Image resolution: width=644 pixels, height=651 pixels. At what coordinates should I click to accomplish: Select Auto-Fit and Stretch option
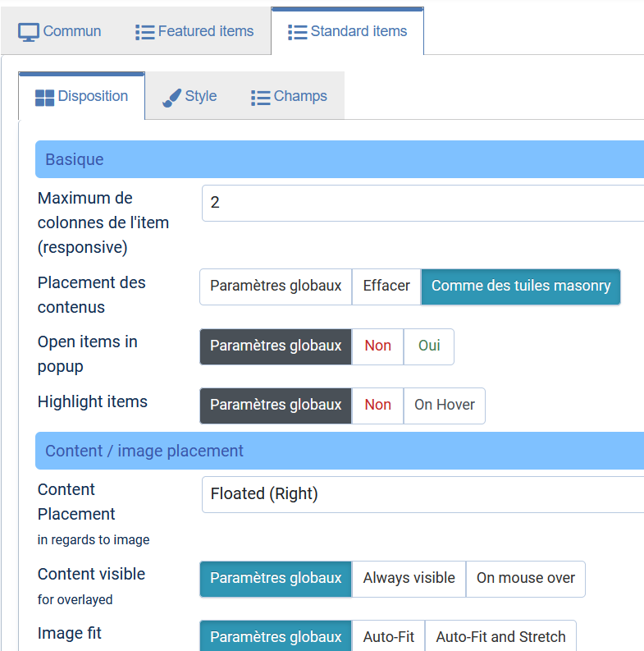point(500,636)
